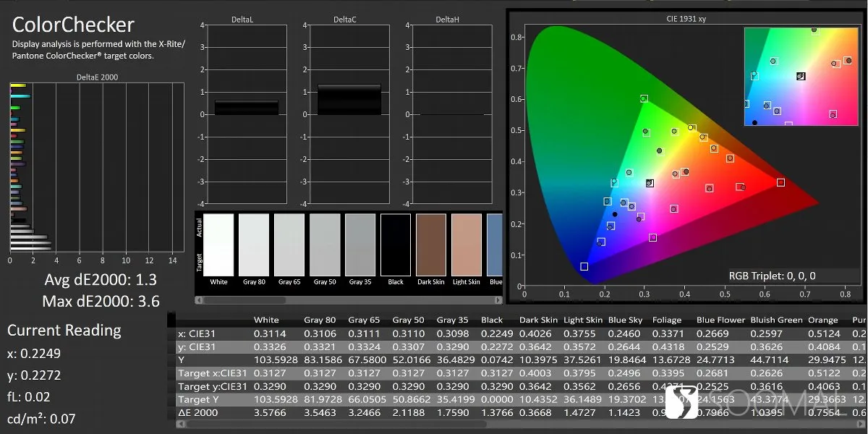Image resolution: width=868 pixels, height=434 pixels.
Task: Click the DeltaC chart
Action: point(349,114)
